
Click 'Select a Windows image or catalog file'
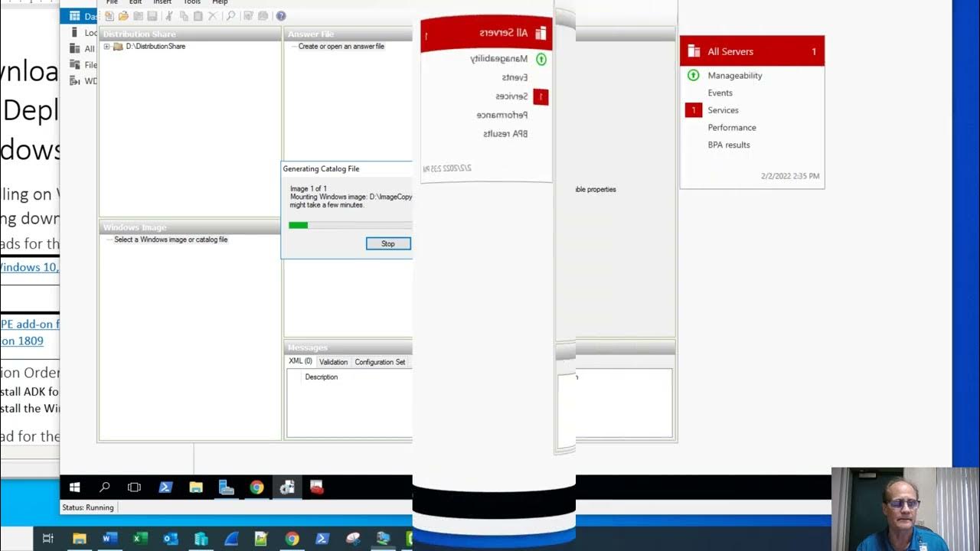point(171,240)
